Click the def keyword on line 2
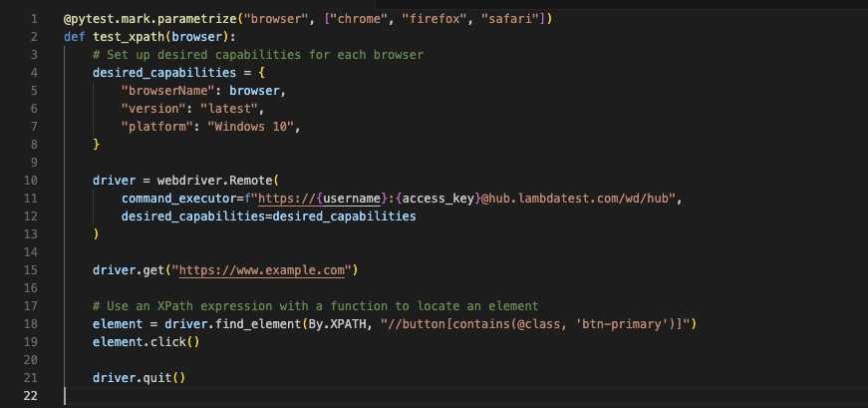The image size is (868, 408). coord(74,37)
